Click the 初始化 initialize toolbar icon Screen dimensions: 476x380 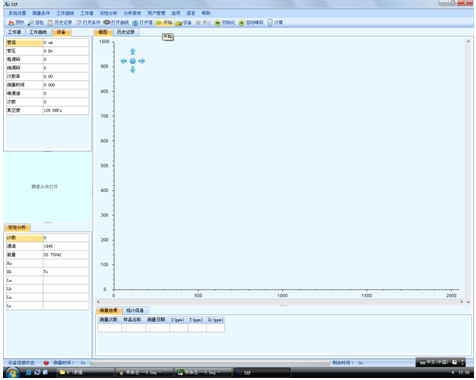(x=218, y=23)
